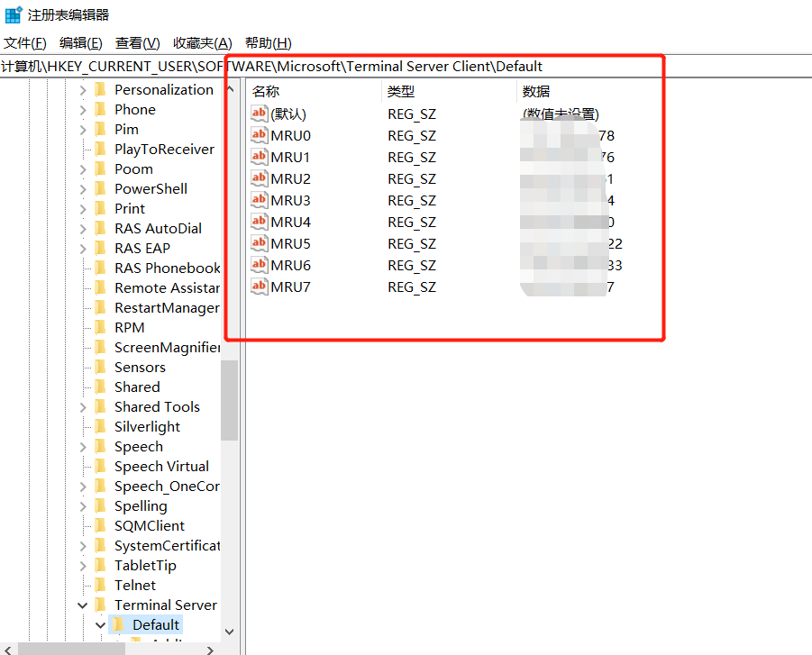Open the 文件(F) menu
The image size is (812, 655).
25,43
